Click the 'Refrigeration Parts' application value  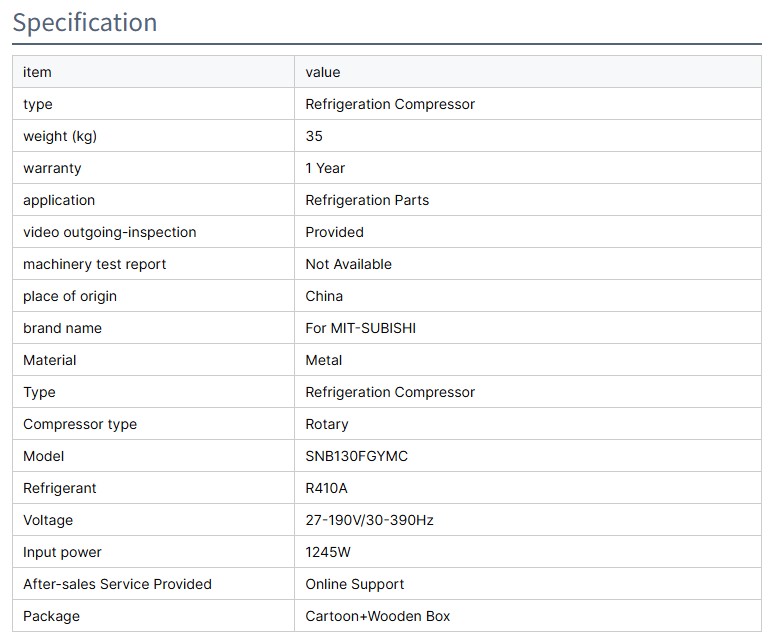(x=367, y=200)
